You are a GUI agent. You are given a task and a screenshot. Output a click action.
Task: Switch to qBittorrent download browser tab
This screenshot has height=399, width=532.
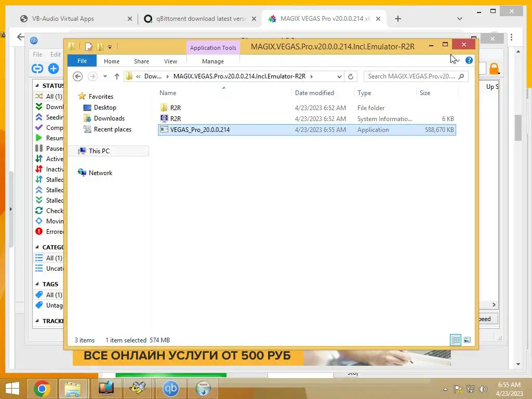tap(200, 19)
